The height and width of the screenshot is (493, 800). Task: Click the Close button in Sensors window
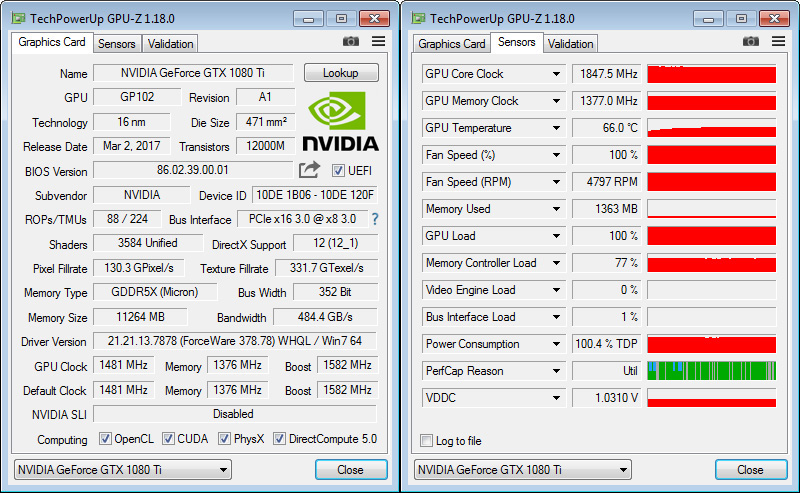click(x=751, y=470)
